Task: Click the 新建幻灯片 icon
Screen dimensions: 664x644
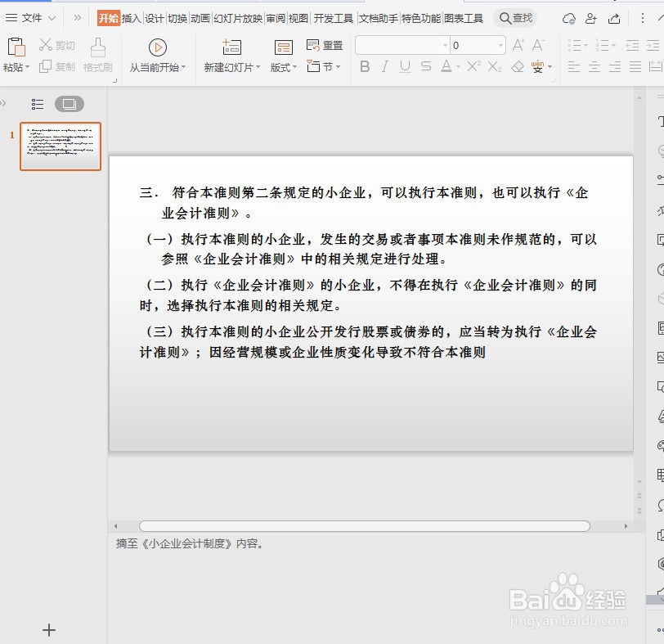Action: [231, 47]
